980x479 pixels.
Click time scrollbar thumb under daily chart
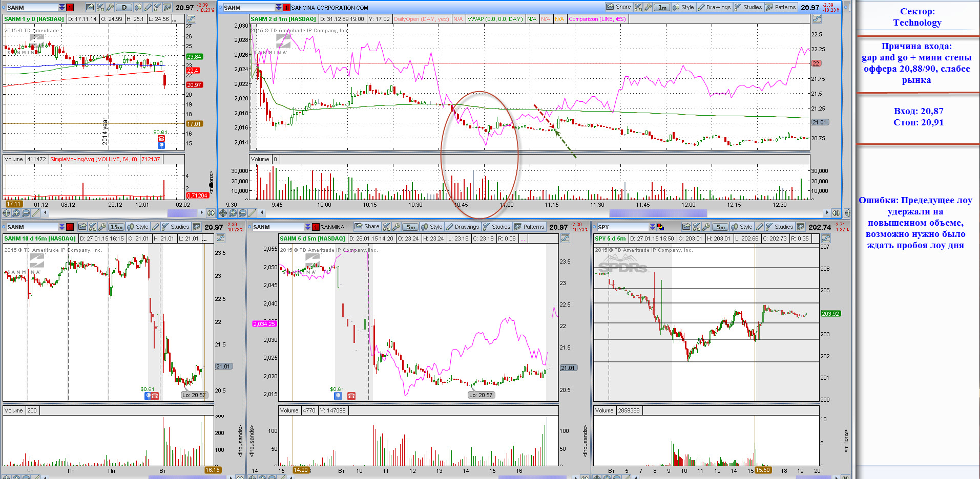click(182, 213)
